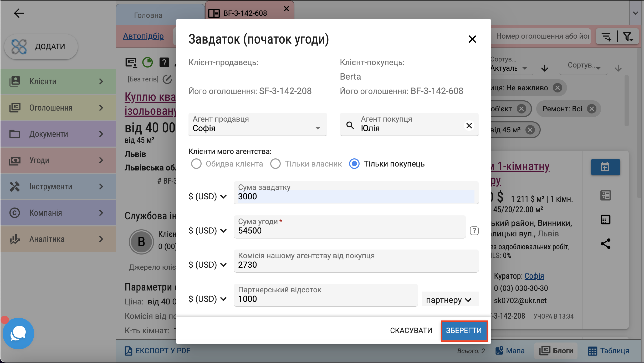Viewport: 644px width, 363px height.
Task: Click the Комісія нашому агентству input field
Action: point(356,261)
